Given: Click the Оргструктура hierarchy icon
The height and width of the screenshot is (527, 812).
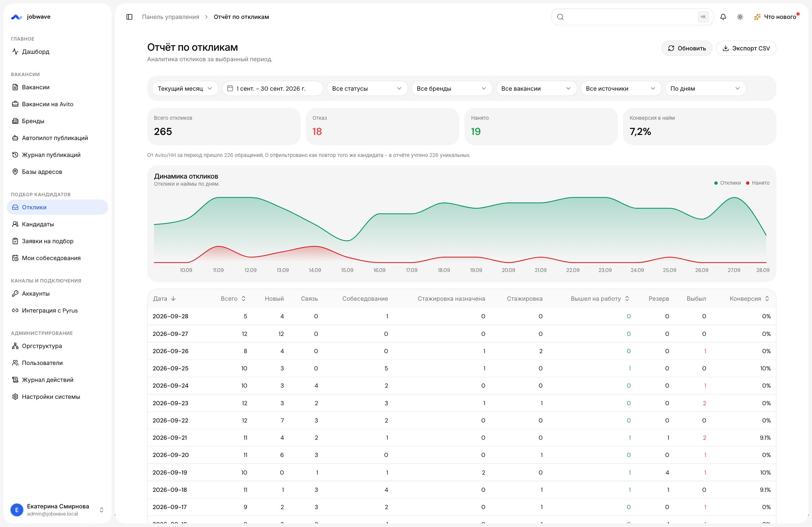Looking at the screenshot, I should [15, 346].
